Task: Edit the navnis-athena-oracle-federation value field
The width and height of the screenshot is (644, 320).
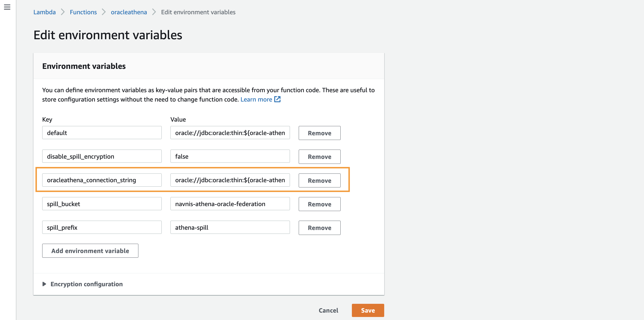Action: coord(230,204)
